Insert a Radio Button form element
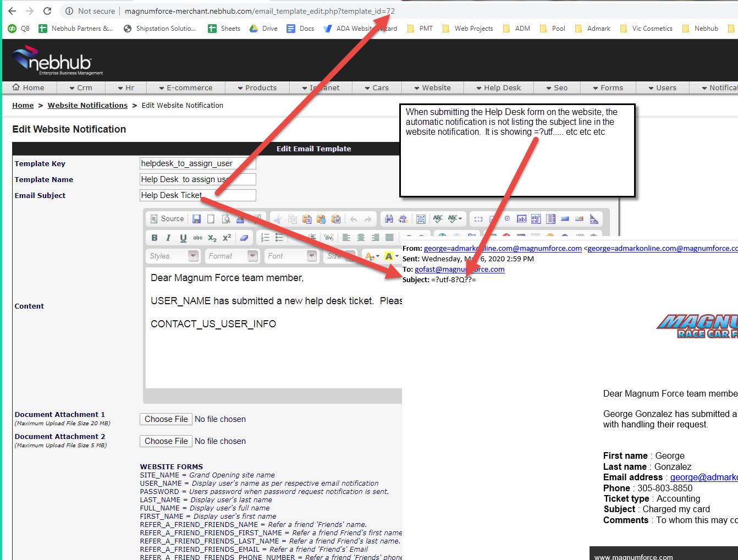This screenshot has width=738, height=560. 507,219
